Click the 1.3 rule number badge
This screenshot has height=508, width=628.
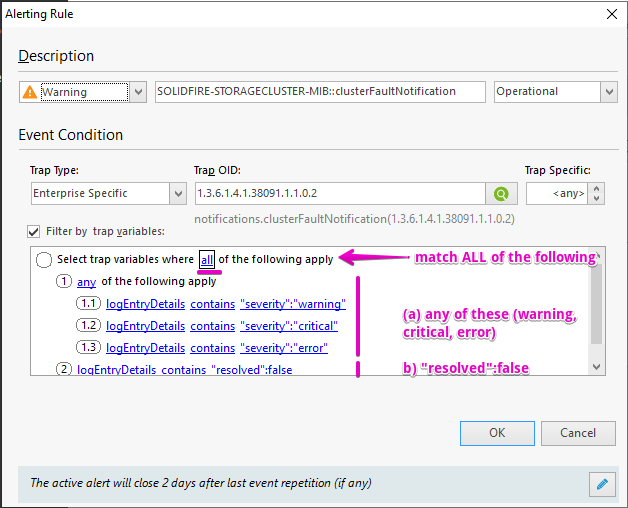[x=88, y=347]
